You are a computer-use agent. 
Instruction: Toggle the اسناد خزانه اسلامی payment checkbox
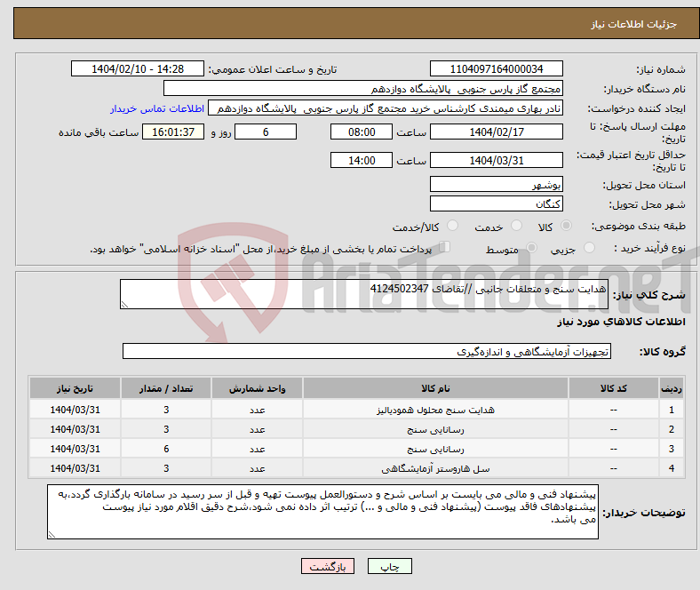444,247
